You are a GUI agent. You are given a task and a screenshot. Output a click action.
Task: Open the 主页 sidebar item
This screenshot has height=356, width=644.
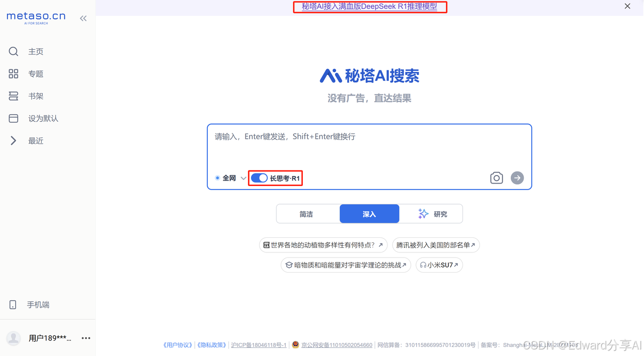(36, 51)
